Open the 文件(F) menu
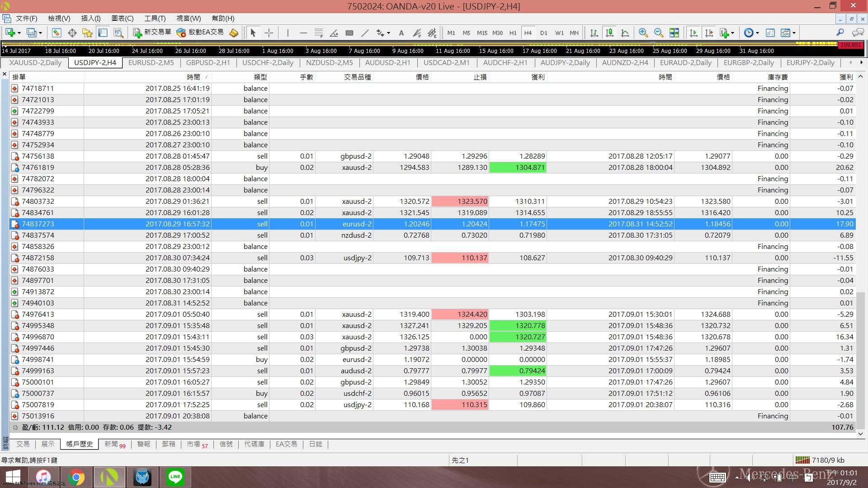Viewport: 868px width, 488px height. tap(27, 19)
